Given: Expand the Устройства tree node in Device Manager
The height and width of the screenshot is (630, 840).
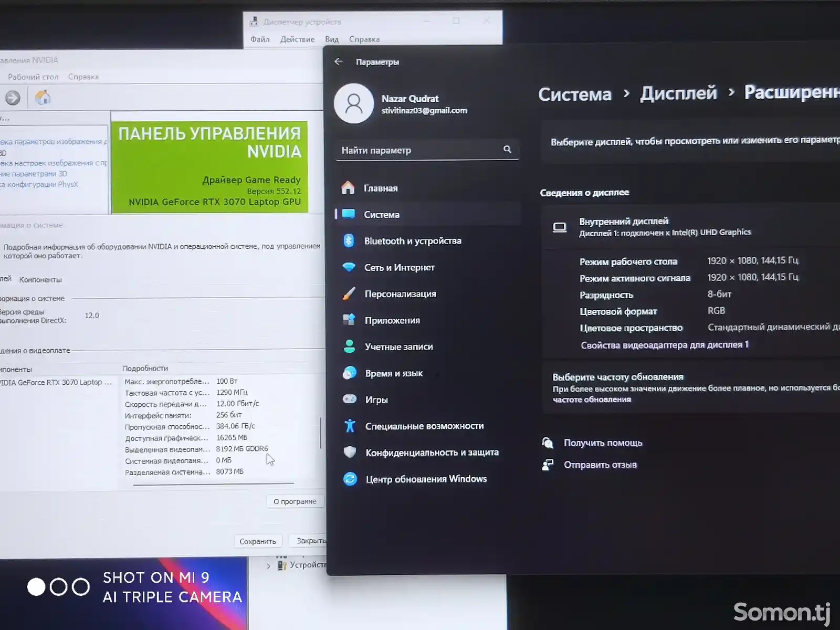Looking at the screenshot, I should point(269,565).
